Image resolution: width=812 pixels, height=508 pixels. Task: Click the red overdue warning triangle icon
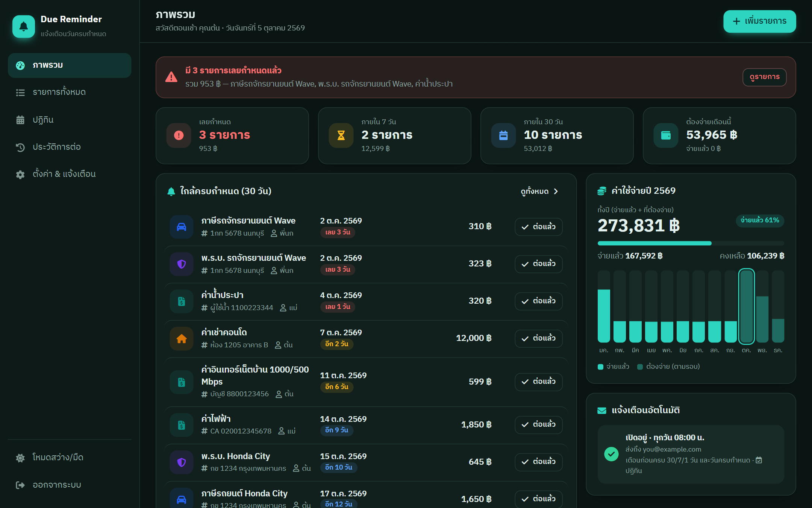coord(171,77)
